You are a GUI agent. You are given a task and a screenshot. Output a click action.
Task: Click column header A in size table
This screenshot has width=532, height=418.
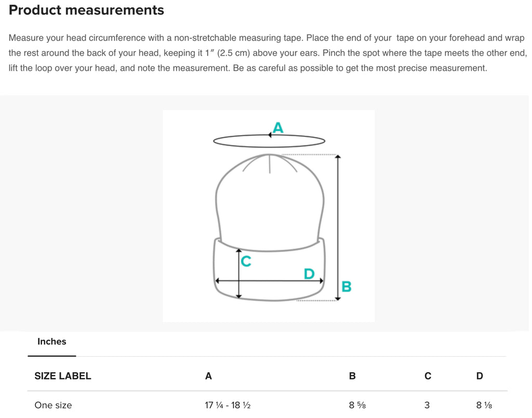[x=208, y=376]
